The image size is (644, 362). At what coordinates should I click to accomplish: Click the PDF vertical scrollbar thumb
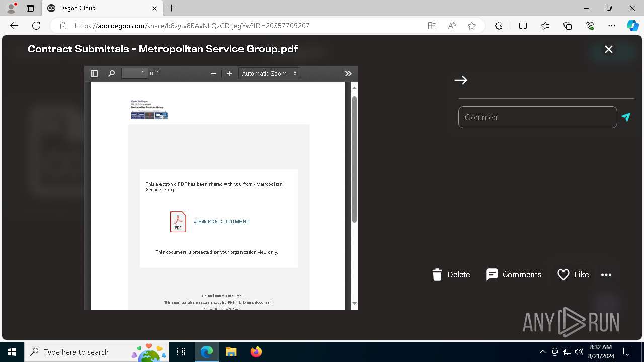click(x=354, y=158)
